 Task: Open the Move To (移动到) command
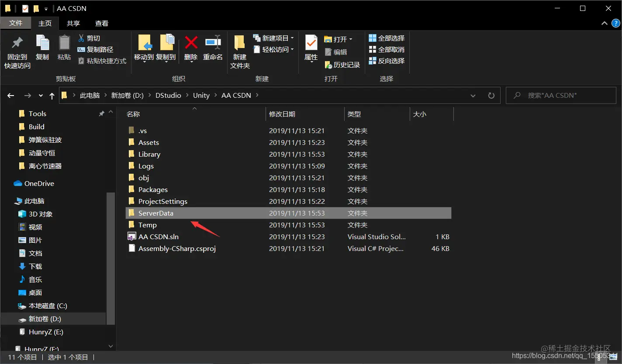[x=144, y=48]
